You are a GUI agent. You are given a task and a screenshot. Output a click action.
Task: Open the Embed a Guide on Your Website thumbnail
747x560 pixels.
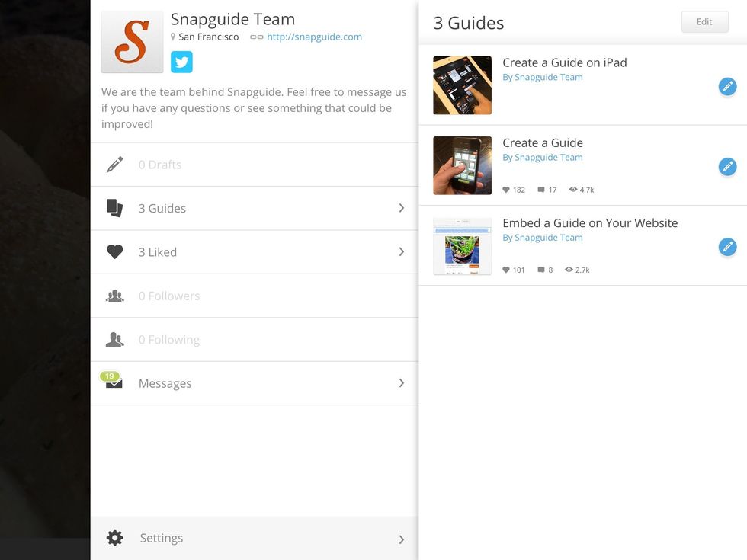click(x=462, y=246)
